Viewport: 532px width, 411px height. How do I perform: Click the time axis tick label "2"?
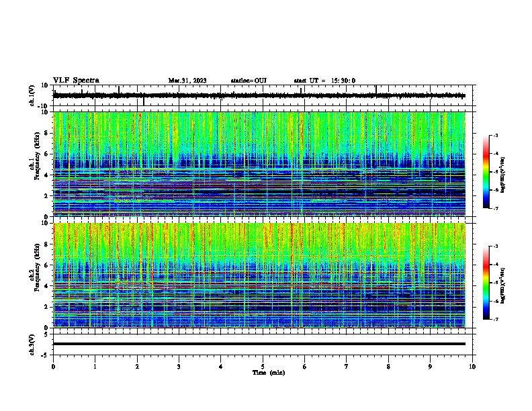[x=137, y=367]
